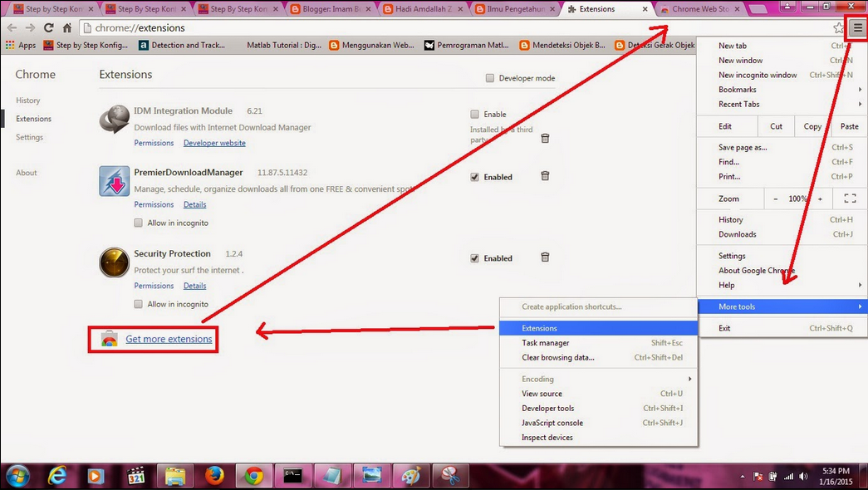This screenshot has height=490, width=868.
Task: Open the Windows Start button
Action: point(18,476)
